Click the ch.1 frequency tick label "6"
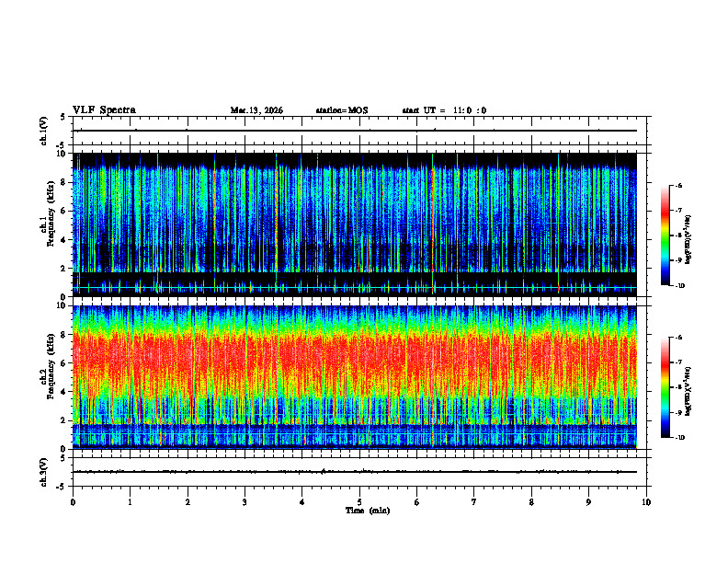This screenshot has width=728, height=563. pyautogui.click(x=63, y=211)
